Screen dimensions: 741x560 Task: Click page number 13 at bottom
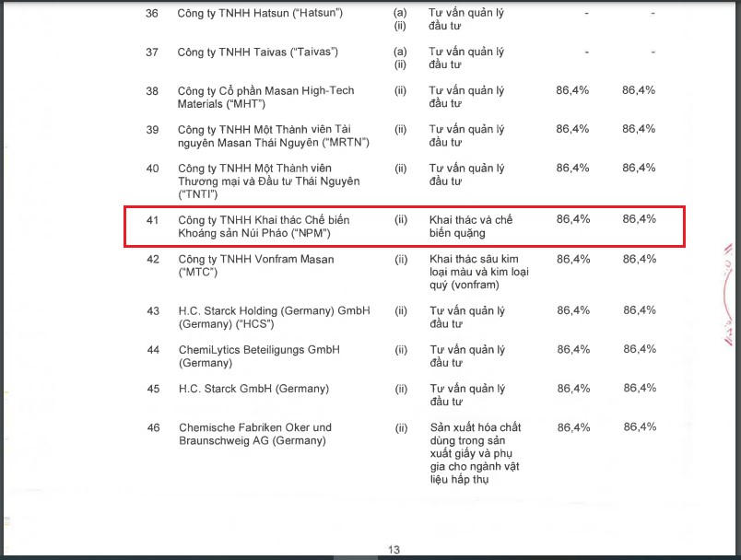point(394,550)
